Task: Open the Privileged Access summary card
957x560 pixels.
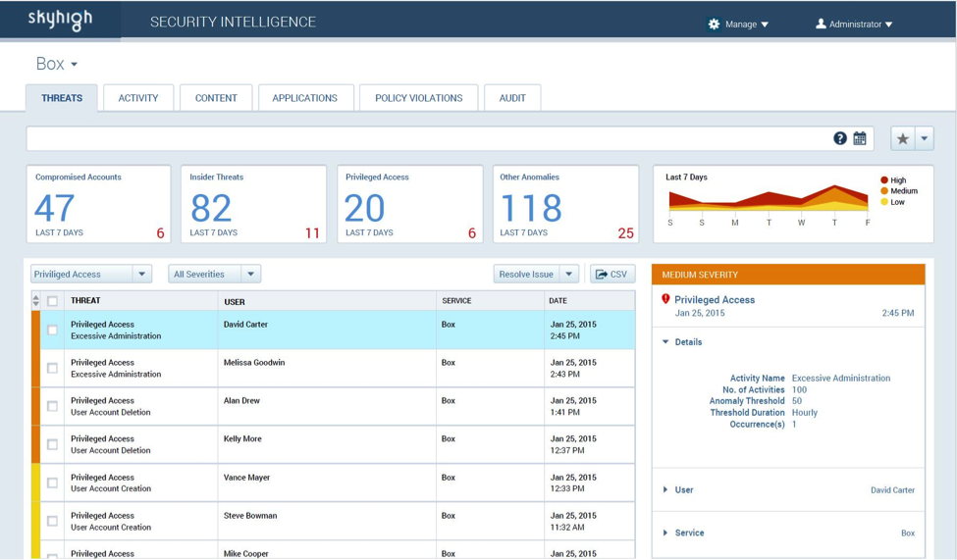Action: click(x=410, y=204)
